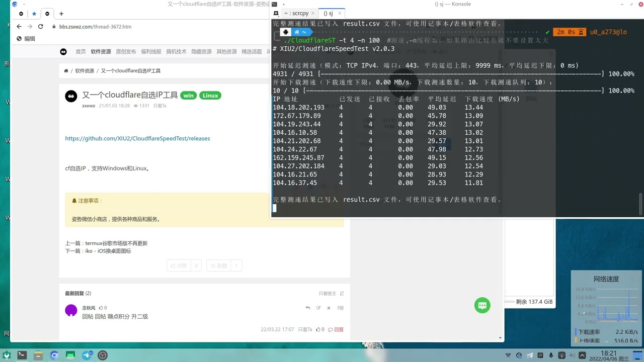Screen dimensions: 644x362
Task: Click the 收藏 favorite button
Action: point(218,265)
